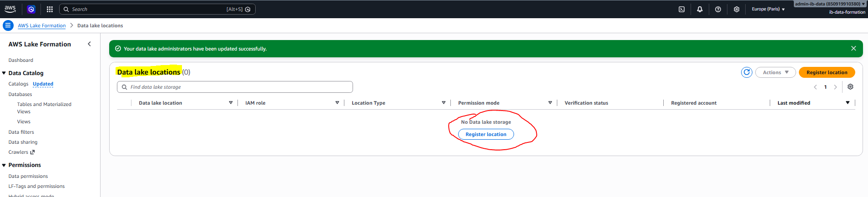Focus the top Search bar
The image size is (868, 197).
(x=157, y=9)
